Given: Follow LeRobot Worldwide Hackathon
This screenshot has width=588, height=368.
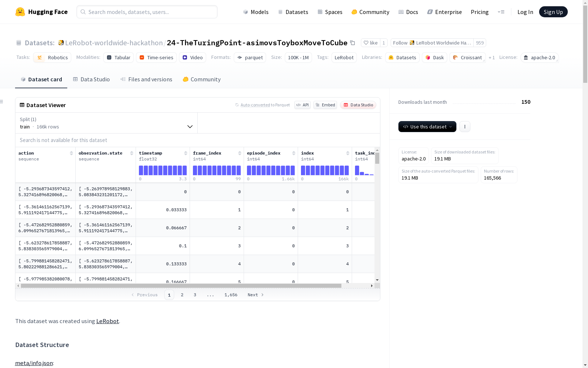Looking at the screenshot, I should (x=432, y=43).
